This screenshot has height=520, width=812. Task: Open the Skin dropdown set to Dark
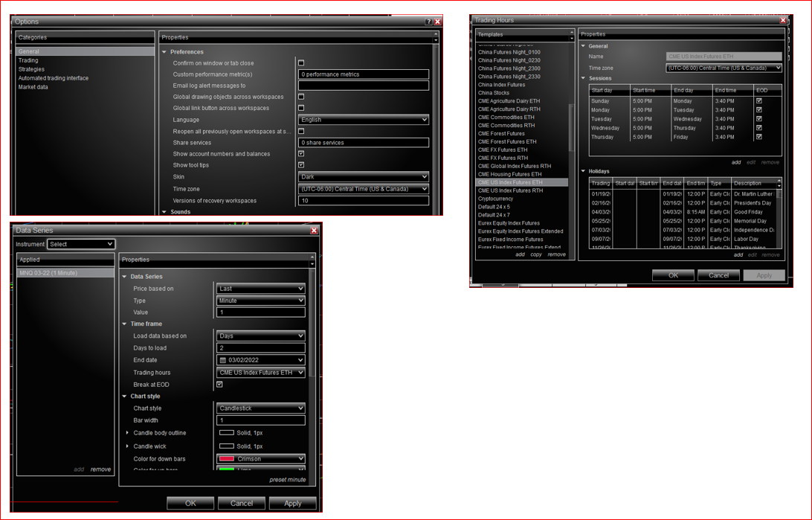364,176
